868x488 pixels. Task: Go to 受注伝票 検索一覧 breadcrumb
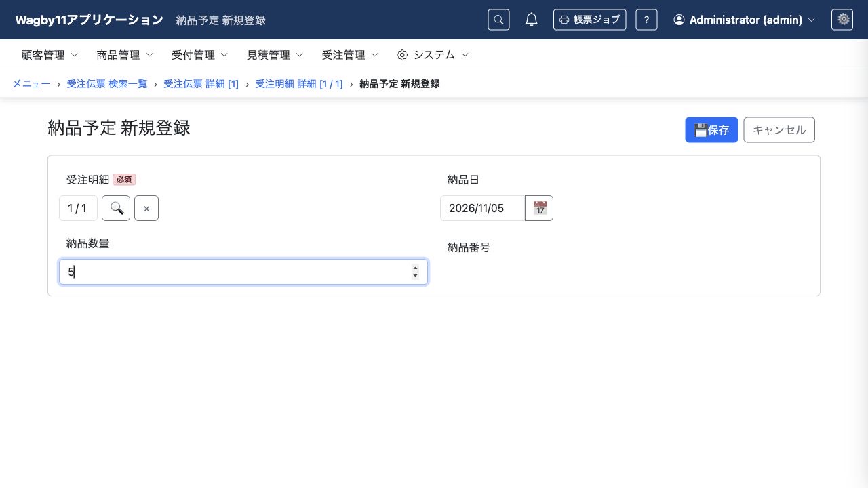107,84
